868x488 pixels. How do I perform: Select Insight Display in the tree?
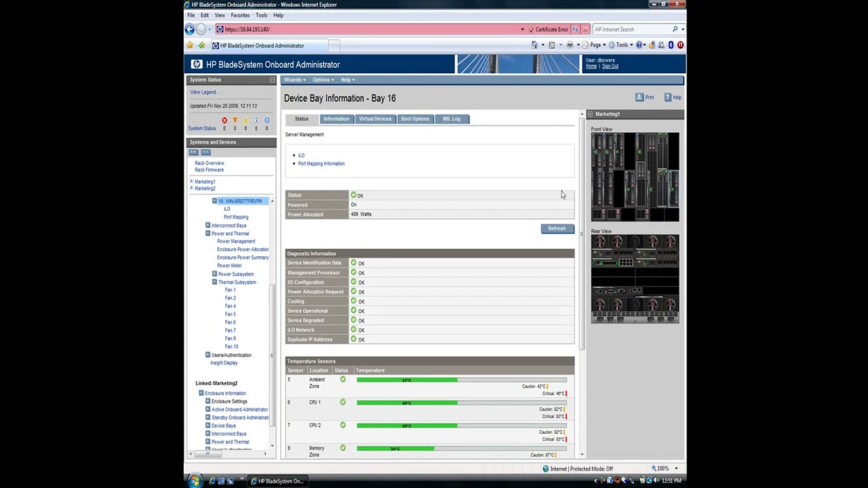click(x=224, y=363)
